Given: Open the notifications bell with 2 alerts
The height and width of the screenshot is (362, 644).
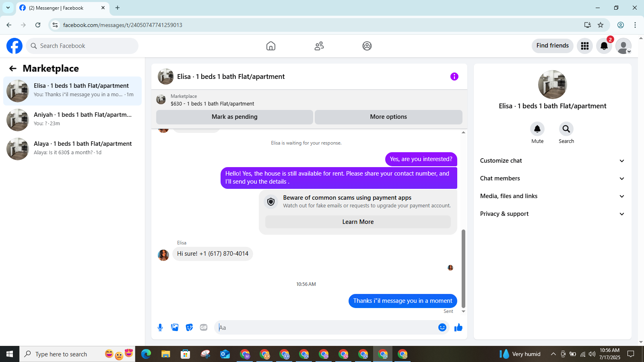Looking at the screenshot, I should point(604,46).
